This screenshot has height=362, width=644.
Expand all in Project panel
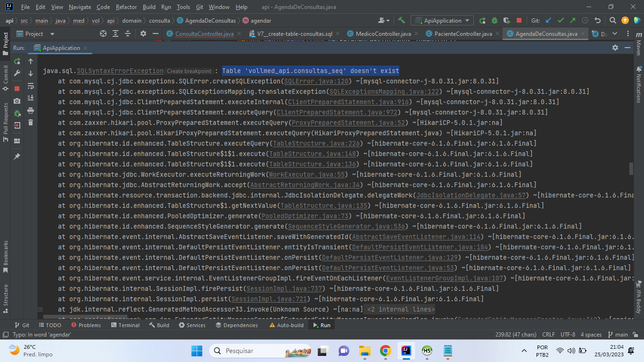pos(116,34)
